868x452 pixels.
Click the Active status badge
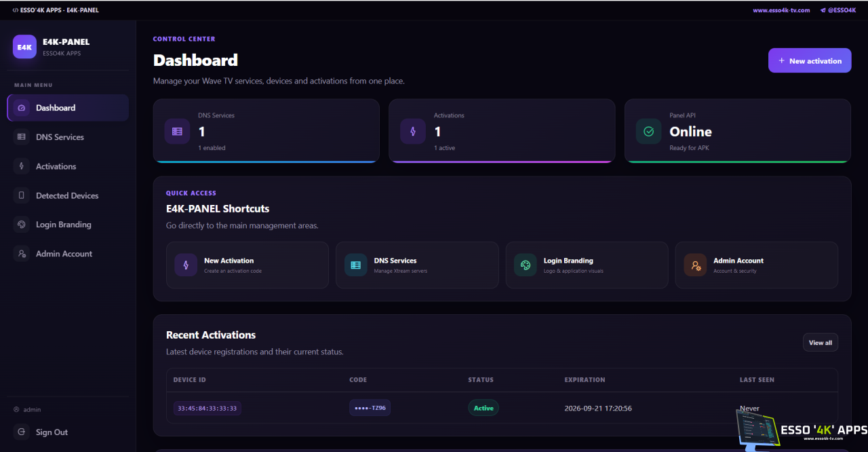point(484,408)
